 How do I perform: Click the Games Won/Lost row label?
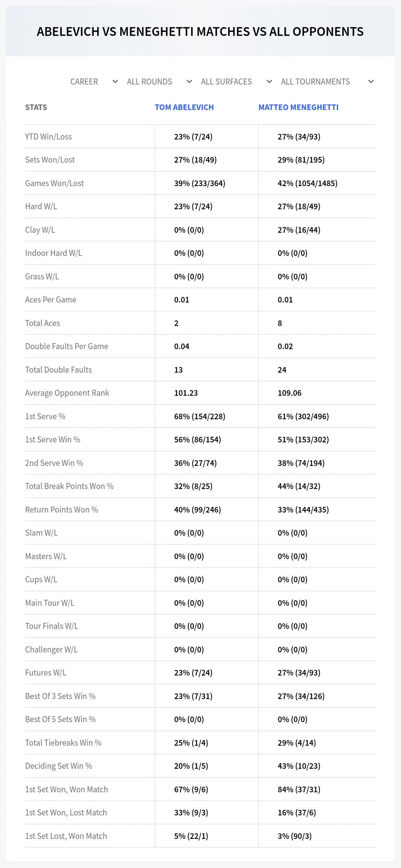(55, 183)
